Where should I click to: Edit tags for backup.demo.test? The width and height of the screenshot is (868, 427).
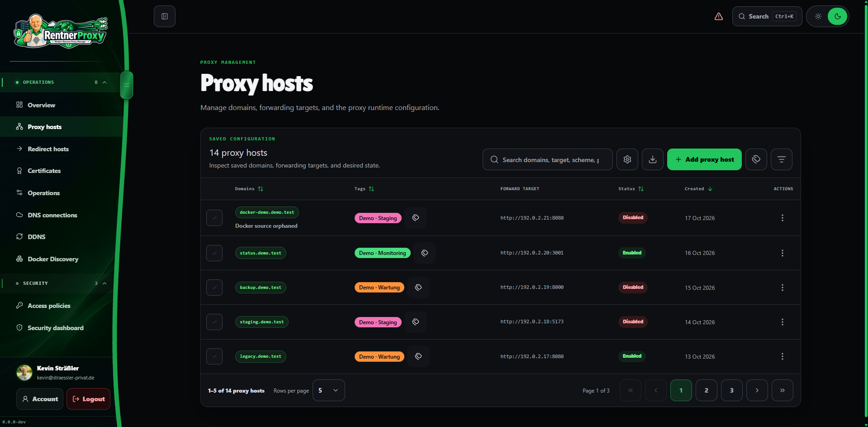[418, 288]
